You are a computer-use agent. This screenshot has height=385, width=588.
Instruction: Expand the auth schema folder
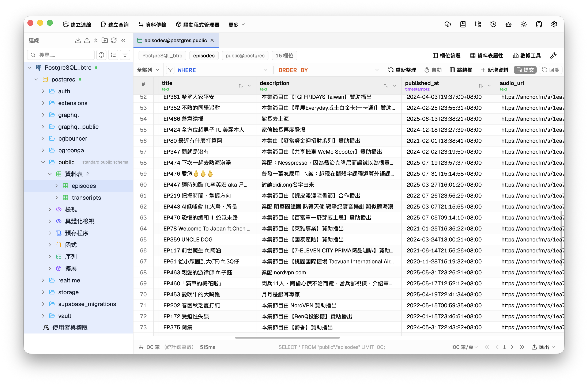click(x=43, y=91)
